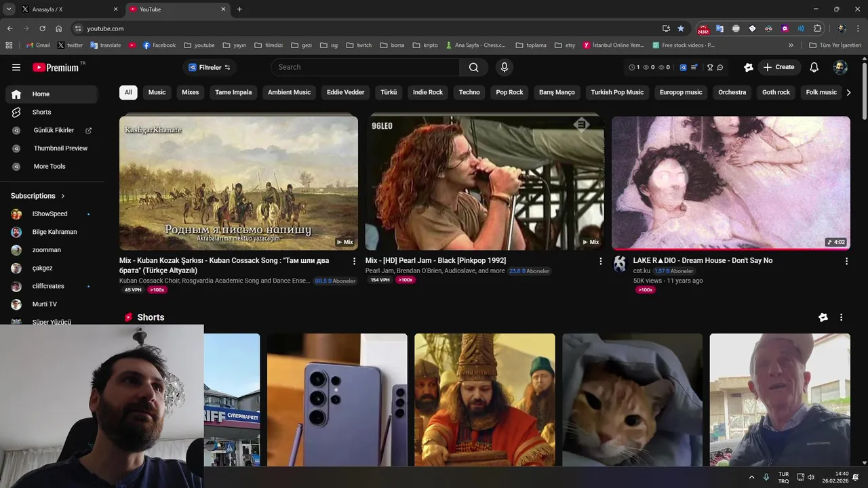
Task: Open the Extensions puzzle icon
Action: tap(818, 28)
